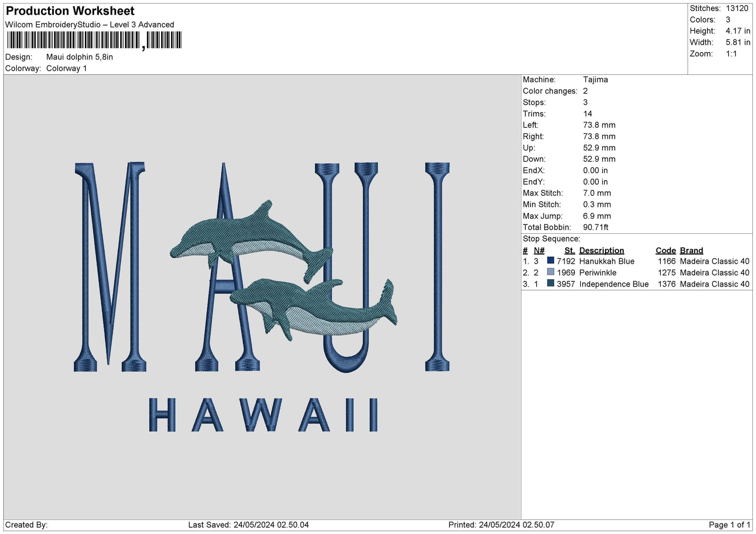Click the Periwinkle color swatch
The image size is (756, 534).
[x=550, y=272]
